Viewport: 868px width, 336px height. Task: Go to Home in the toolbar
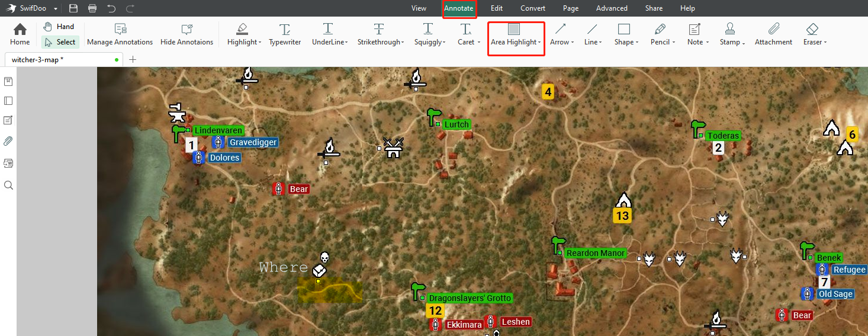click(x=20, y=34)
